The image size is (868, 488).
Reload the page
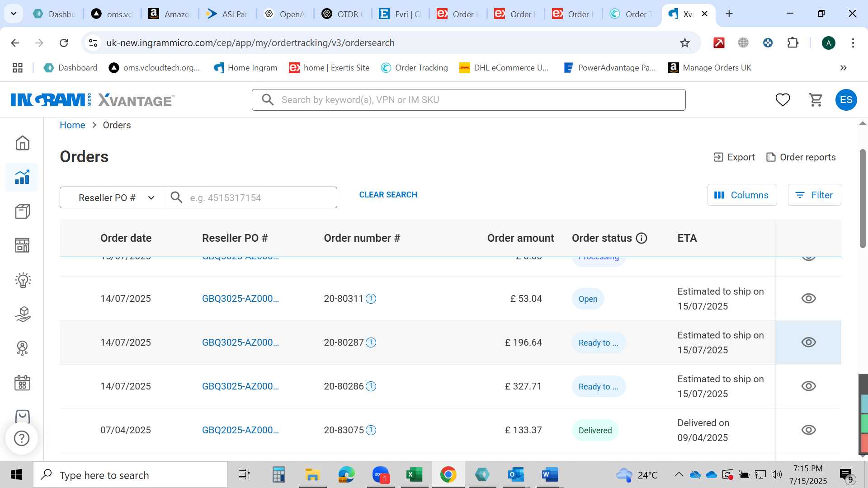(64, 43)
